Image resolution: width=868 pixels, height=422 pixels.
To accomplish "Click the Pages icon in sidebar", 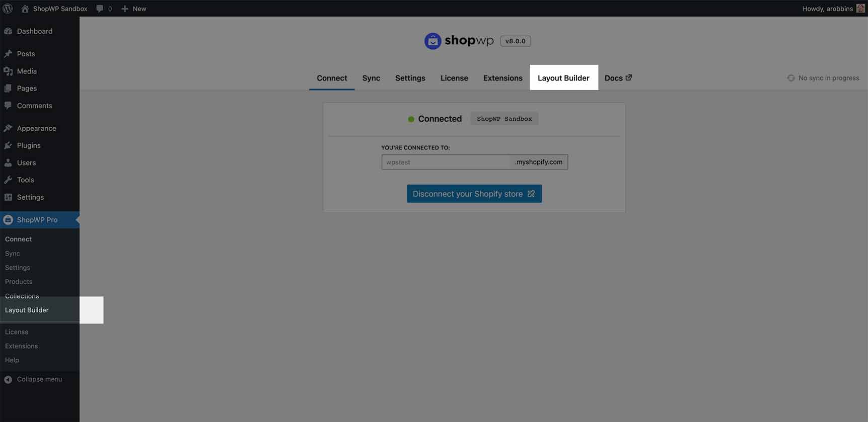I will click(8, 89).
